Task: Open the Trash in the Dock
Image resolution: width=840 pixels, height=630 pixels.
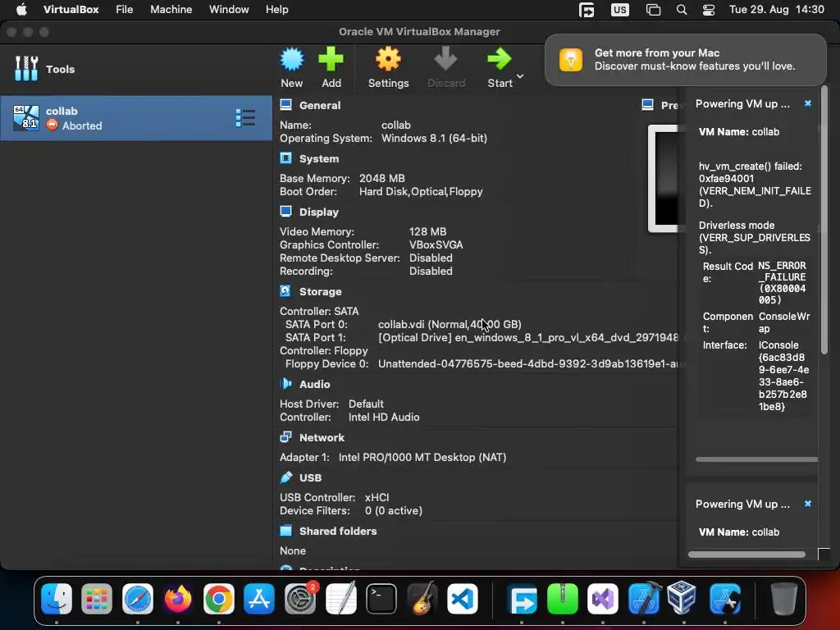Action: click(783, 598)
